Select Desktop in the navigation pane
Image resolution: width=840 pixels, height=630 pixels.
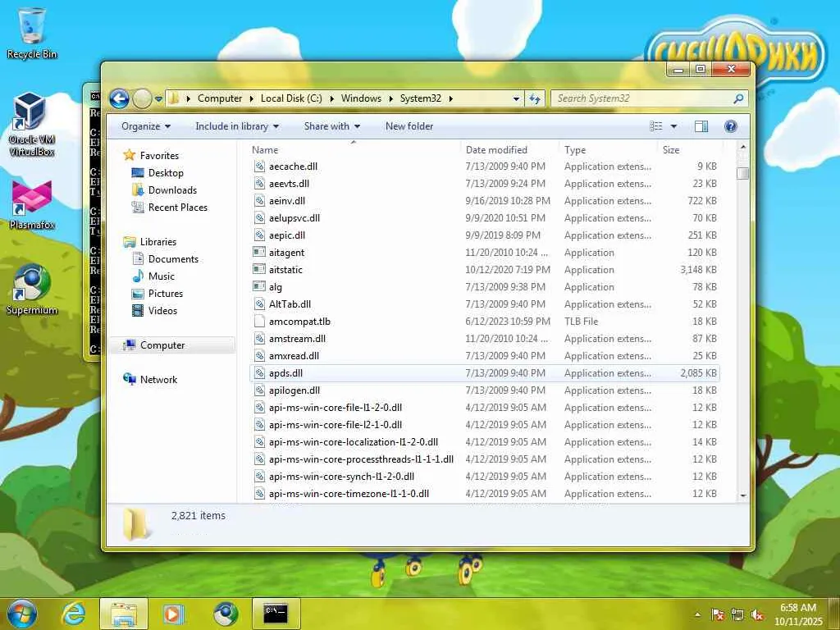click(166, 173)
